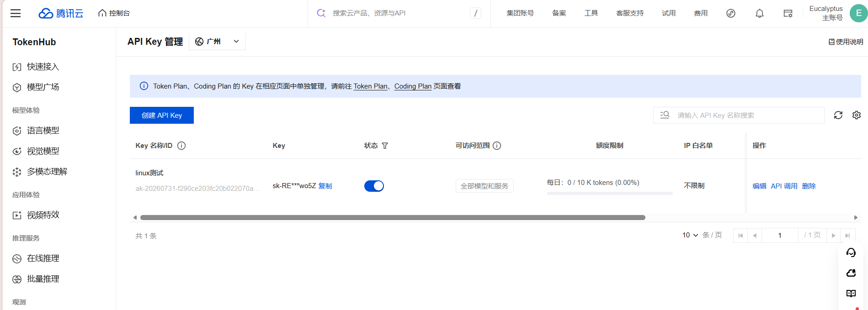Click the slash shortcut key icon
Screen dimensions: 868x310
coord(475,13)
